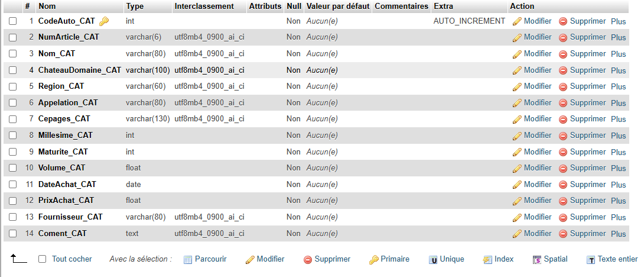Enable the Tout cocher checkbox
The image size is (644, 277).
(x=42, y=259)
